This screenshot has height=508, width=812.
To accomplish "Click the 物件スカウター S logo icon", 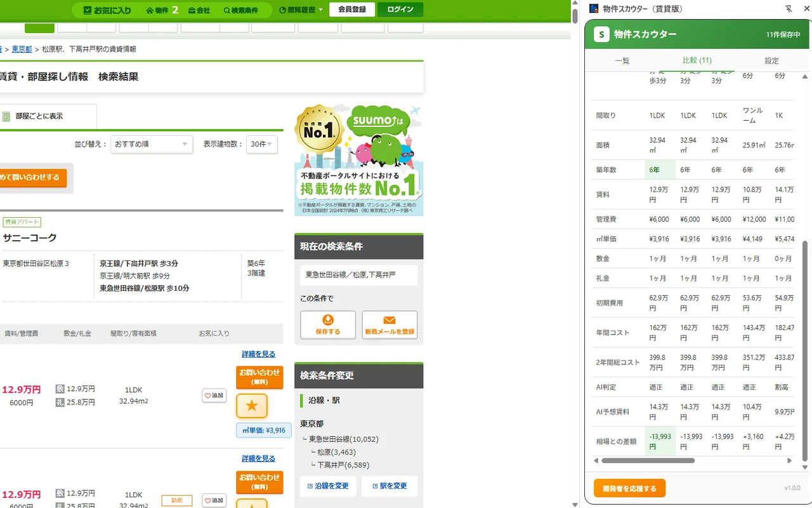I will (601, 34).
